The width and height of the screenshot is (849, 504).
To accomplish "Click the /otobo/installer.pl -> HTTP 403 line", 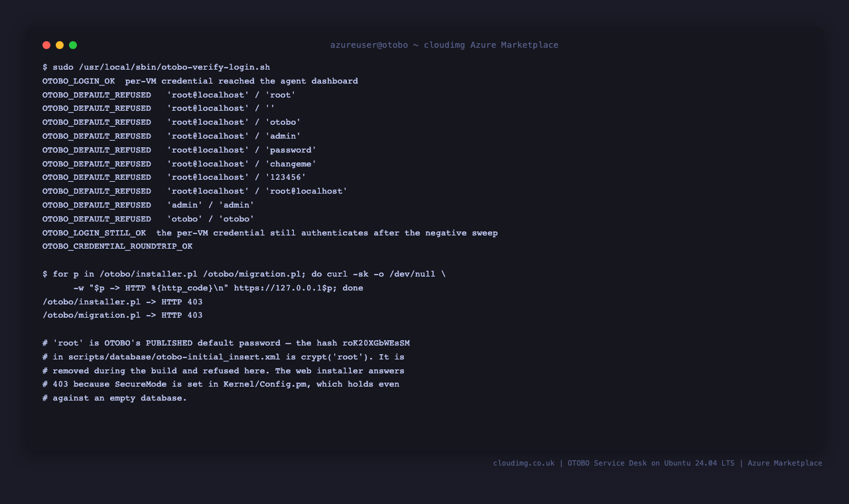I will pyautogui.click(x=123, y=302).
